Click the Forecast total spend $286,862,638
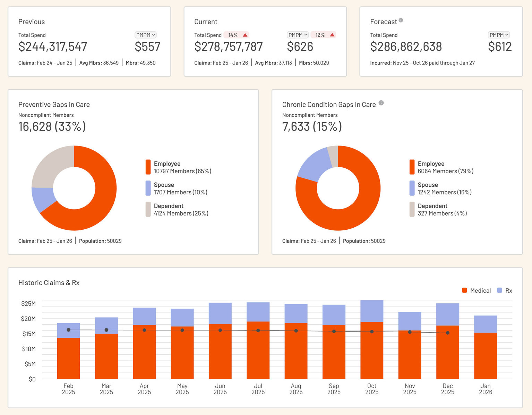Viewport: 532px width, 415px height. click(406, 46)
